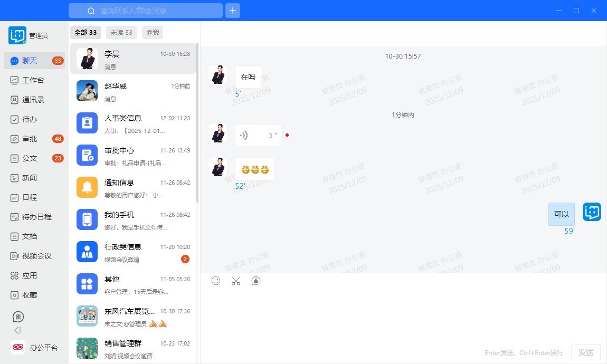
Task: Click the emoji smiley icon in input toolbar
Action: coord(216,281)
